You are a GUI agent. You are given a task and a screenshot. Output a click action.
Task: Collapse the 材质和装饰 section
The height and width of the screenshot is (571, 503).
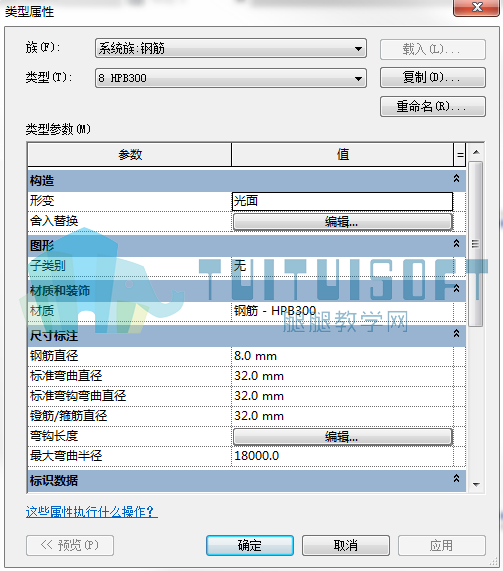tap(456, 289)
